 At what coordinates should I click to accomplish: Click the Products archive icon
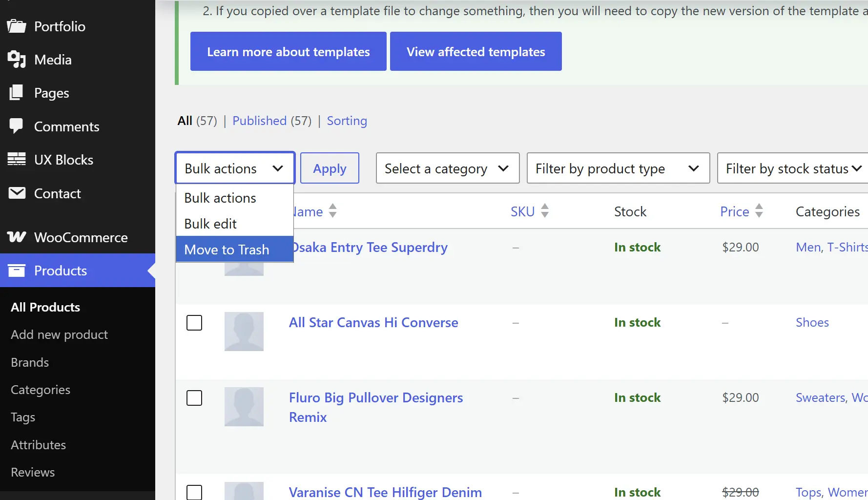(x=17, y=271)
